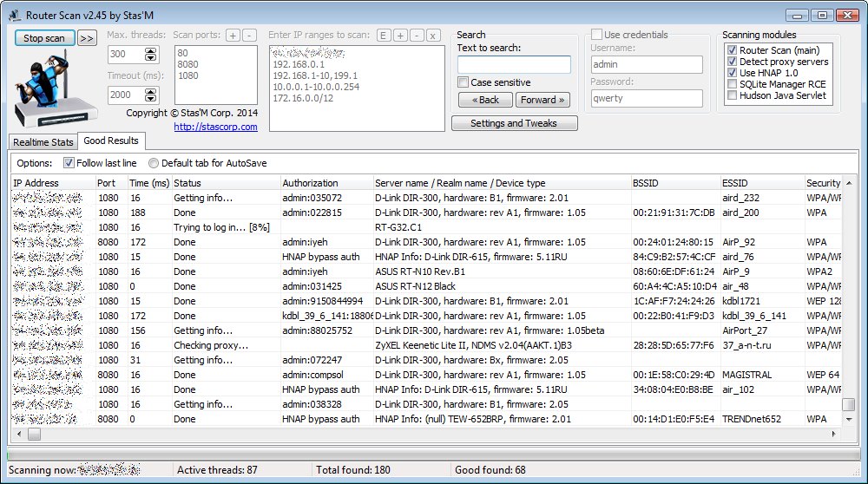This screenshot has height=484, width=868.
Task: Sort by Server name / Realm name column
Action: 502,183
